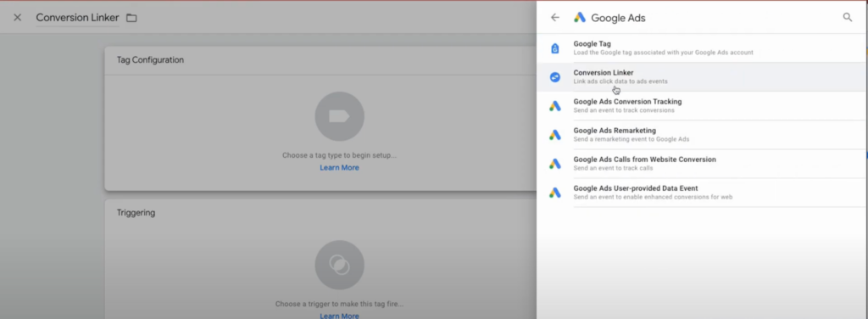This screenshot has height=319, width=868.
Task: Click the blue Conversion Linker icon
Action: point(554,77)
